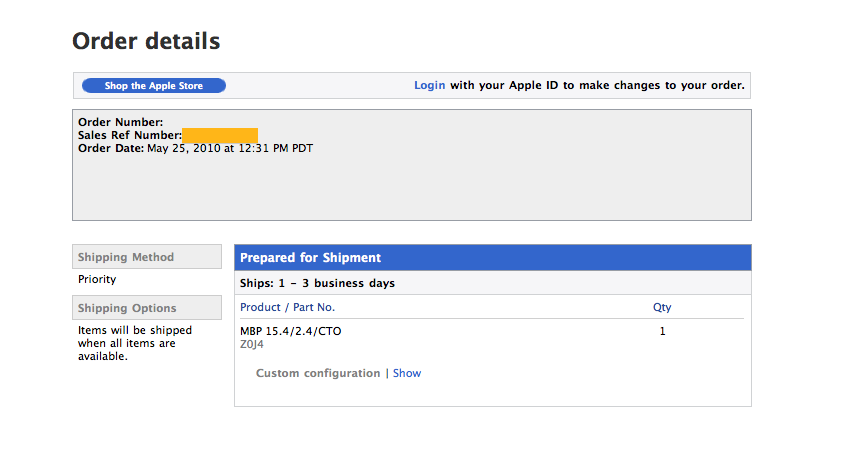Click the Product / Part No. column header

pyautogui.click(x=287, y=307)
